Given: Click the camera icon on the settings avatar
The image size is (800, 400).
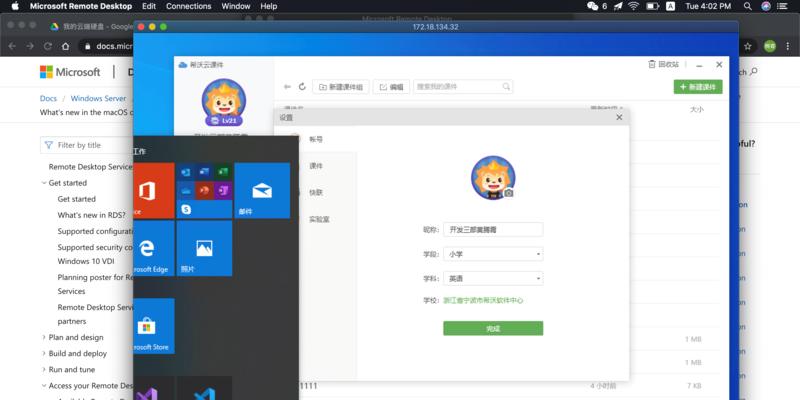Looking at the screenshot, I should (x=508, y=193).
